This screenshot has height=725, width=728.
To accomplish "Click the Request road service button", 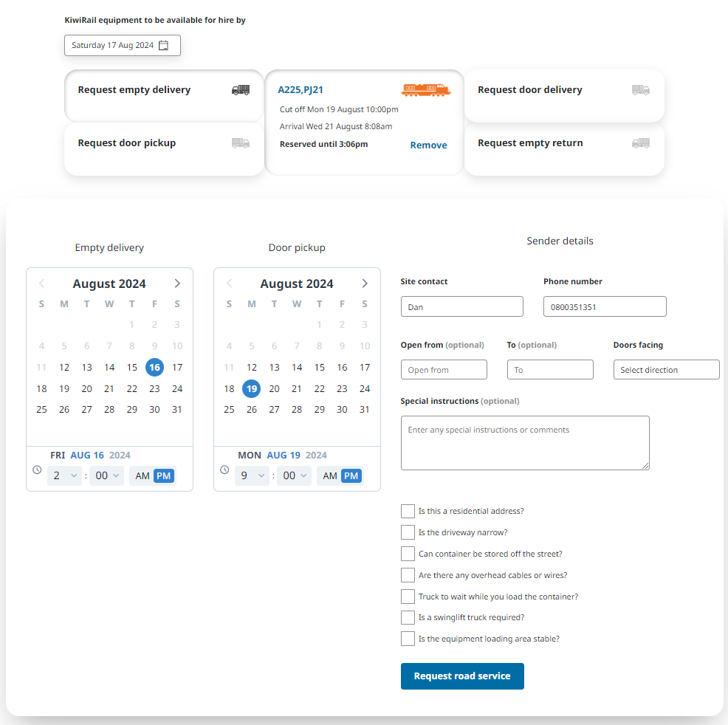I will tap(462, 676).
